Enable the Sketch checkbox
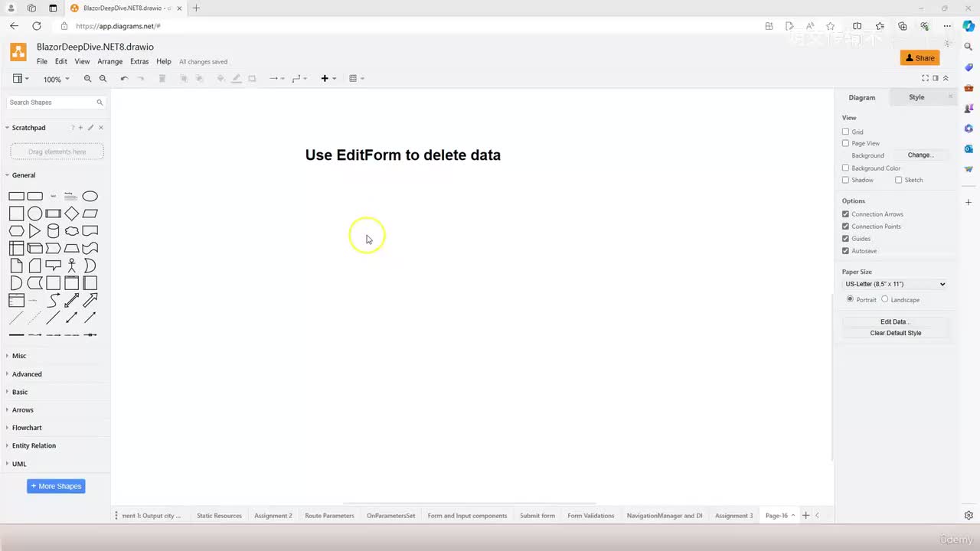This screenshot has width=980, height=551. 898,180
